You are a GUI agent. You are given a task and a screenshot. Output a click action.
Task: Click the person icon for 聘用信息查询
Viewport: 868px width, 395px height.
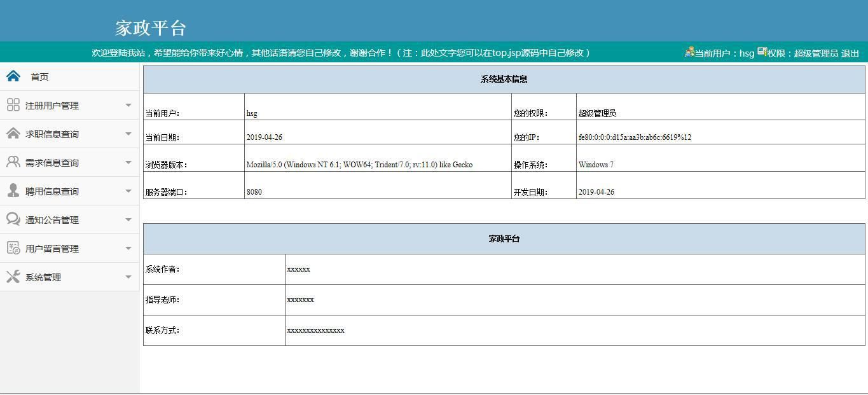(13, 190)
